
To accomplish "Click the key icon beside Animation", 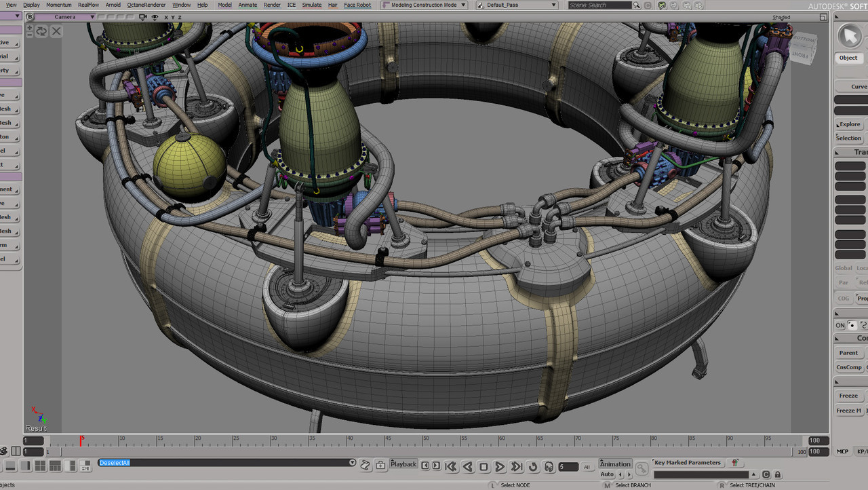I will (x=642, y=468).
